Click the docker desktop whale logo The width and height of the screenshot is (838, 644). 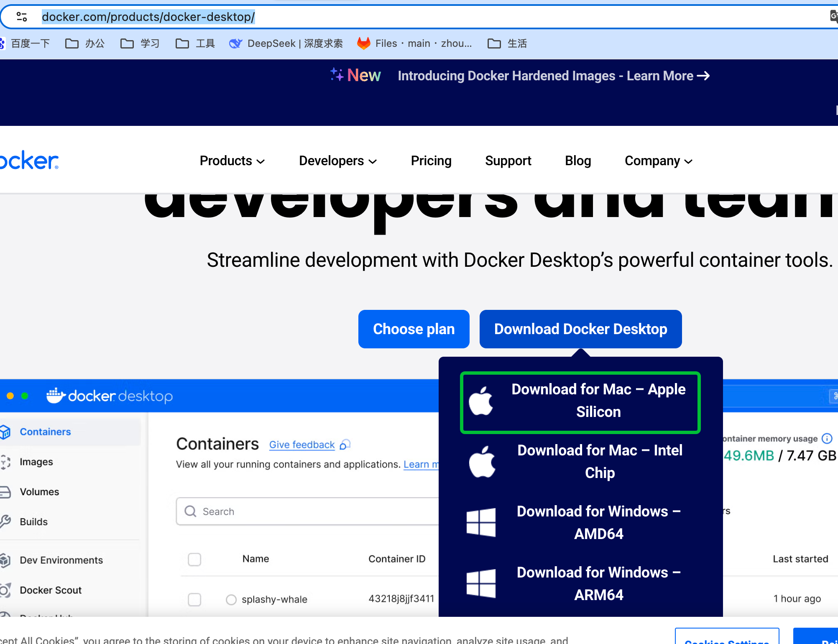tap(109, 396)
